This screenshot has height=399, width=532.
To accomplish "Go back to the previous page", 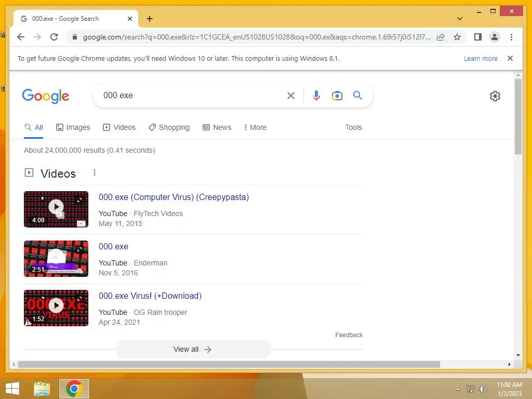I will tap(21, 37).
